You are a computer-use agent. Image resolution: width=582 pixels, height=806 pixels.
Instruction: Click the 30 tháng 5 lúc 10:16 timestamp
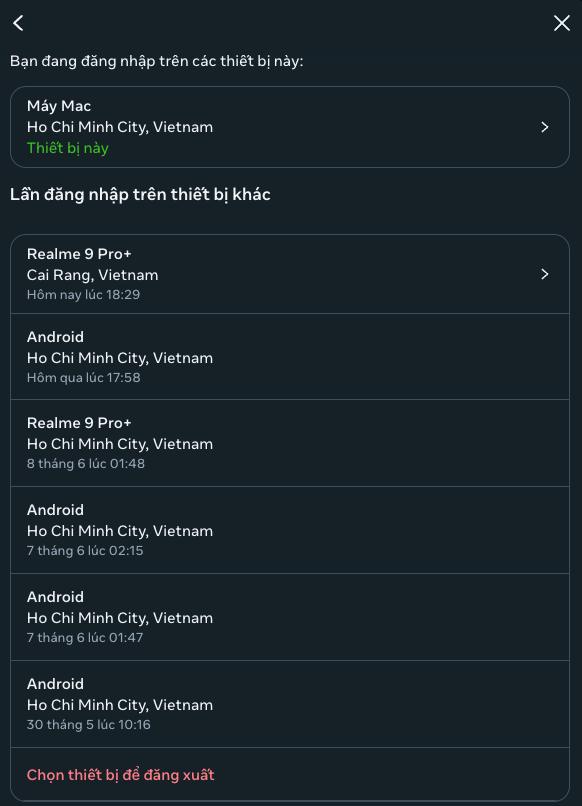click(x=88, y=725)
